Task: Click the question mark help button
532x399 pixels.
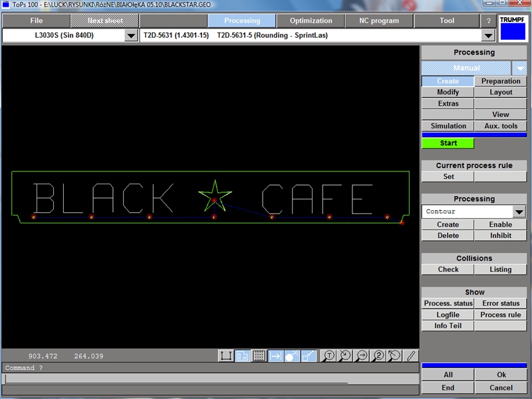Action: point(489,21)
